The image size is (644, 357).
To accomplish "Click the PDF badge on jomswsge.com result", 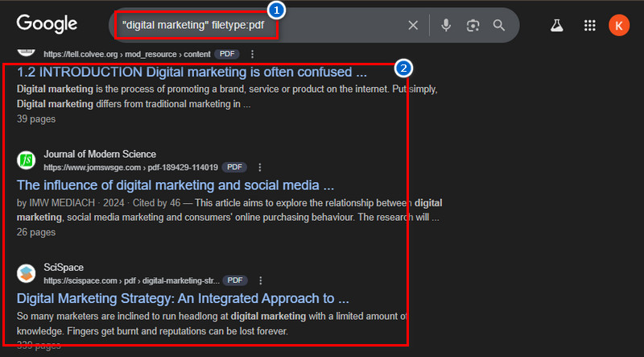I will point(234,168).
